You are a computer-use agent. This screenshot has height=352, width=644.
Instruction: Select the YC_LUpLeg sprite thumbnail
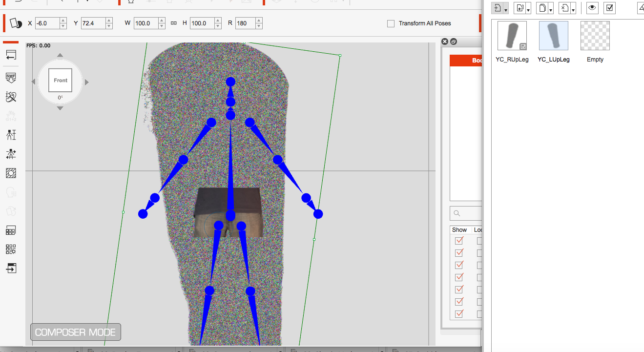tap(554, 36)
